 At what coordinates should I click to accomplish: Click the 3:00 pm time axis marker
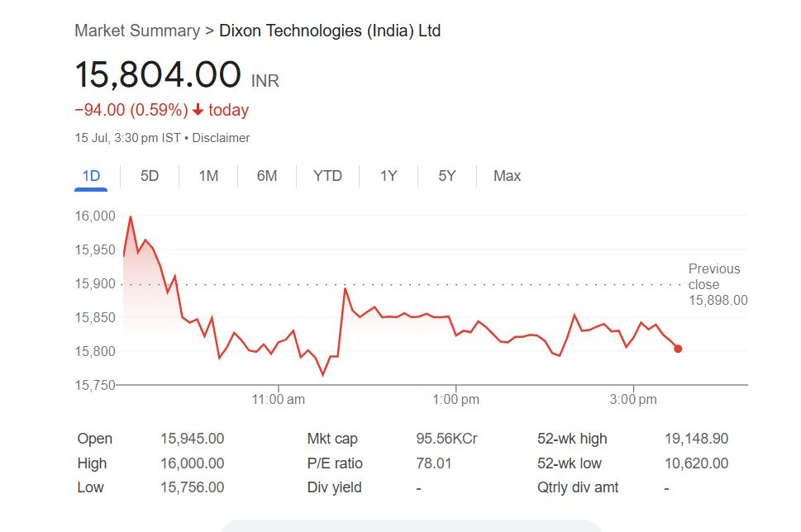(633, 400)
